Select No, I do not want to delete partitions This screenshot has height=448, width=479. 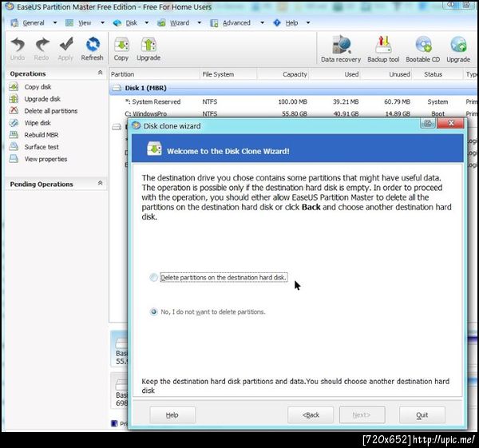[x=208, y=311]
